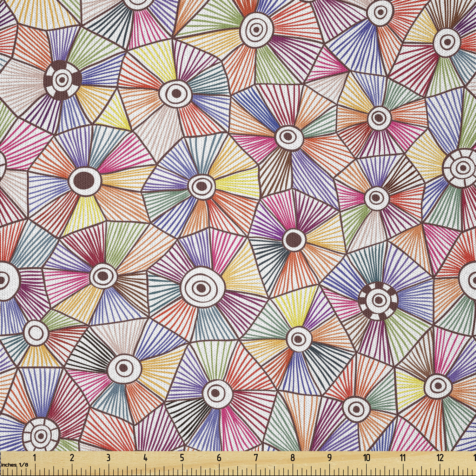The height and width of the screenshot is (476, 476).
Task: Select the ruler's "10" inch number
Action: [367, 458]
